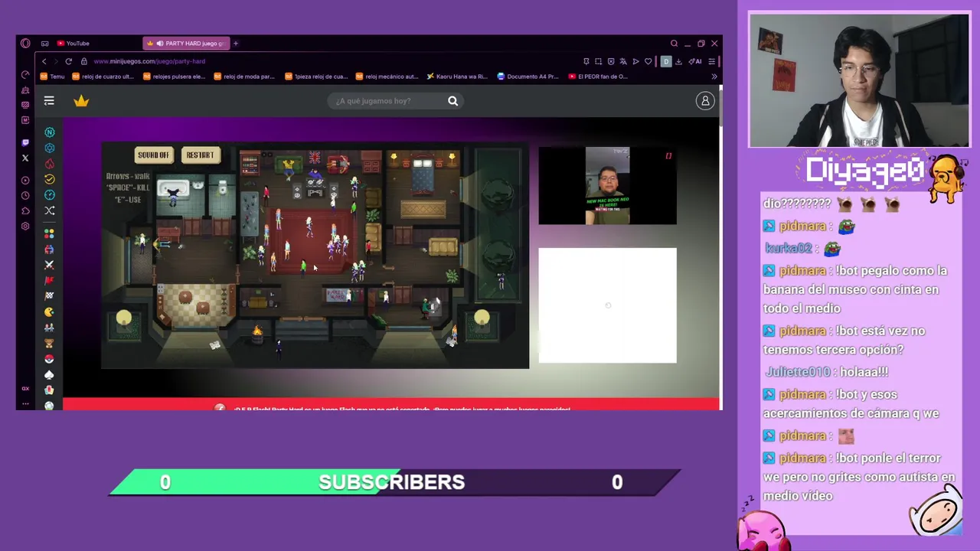The image size is (980, 551).
Task: Expand hidden bookmarks chevron
Action: tap(714, 77)
